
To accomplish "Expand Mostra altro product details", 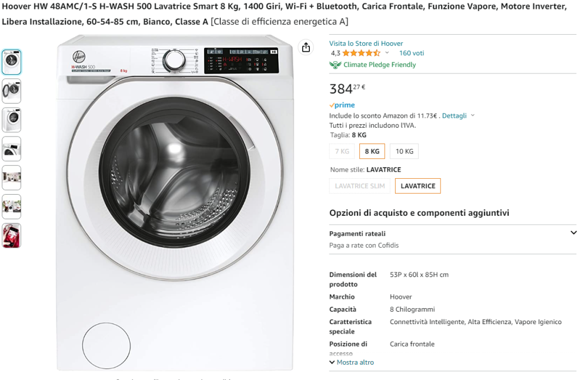I will point(352,362).
